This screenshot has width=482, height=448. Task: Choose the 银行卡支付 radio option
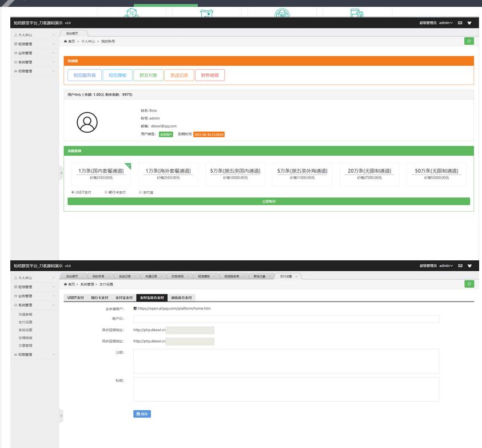tap(106, 192)
